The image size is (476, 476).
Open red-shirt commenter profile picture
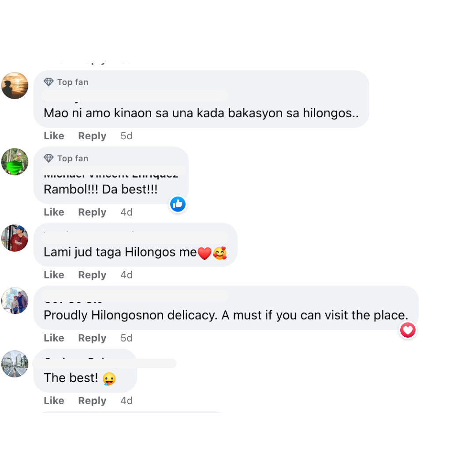[x=15, y=238]
